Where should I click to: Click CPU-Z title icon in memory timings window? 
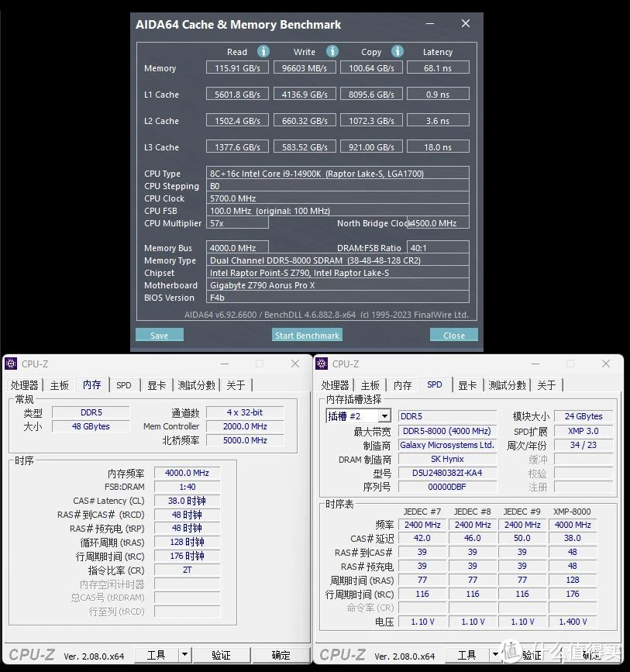[x=11, y=364]
